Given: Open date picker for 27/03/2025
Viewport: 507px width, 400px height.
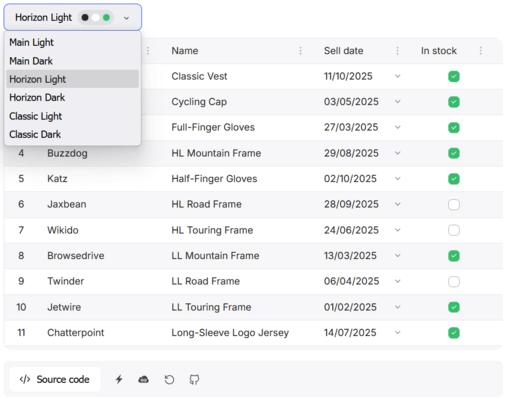Looking at the screenshot, I should tap(397, 127).
